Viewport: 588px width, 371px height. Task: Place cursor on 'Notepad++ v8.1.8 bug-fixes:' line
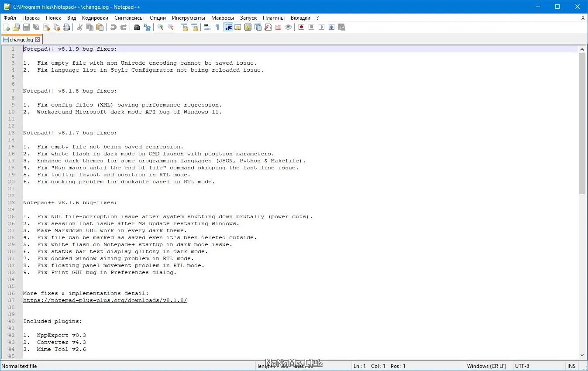(x=70, y=91)
